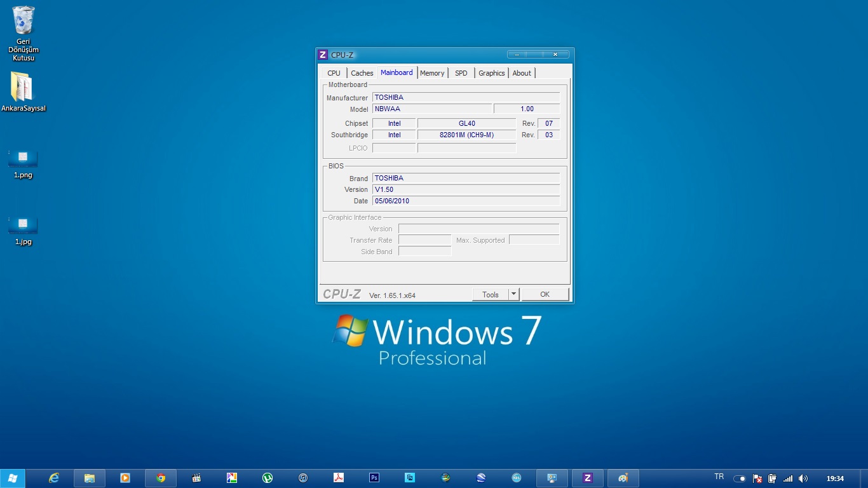868x488 pixels.
Task: Click the Manufacturer field showing TOSHIBA
Action: [466, 97]
